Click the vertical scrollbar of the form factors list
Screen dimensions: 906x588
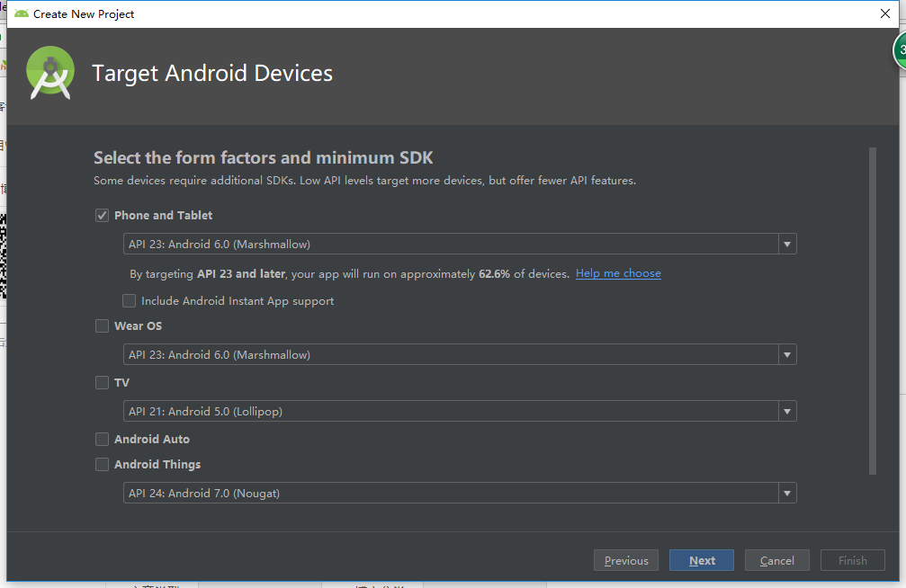pos(873,311)
